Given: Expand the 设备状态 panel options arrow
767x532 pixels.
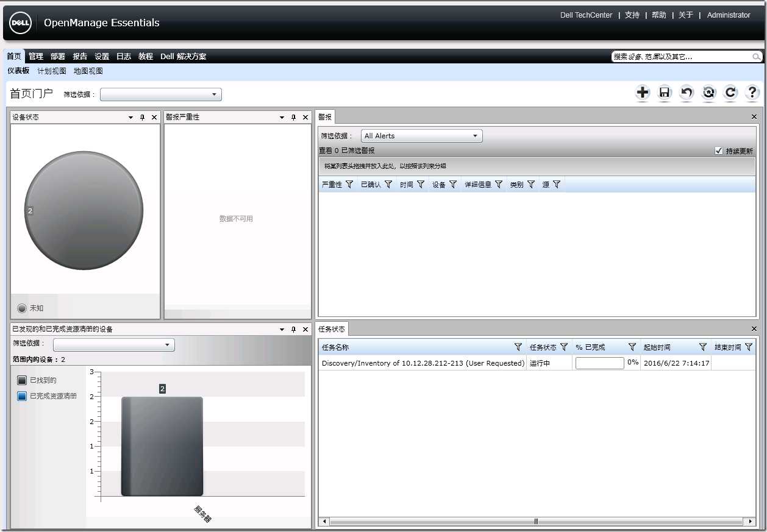Looking at the screenshot, I should tap(130, 117).
